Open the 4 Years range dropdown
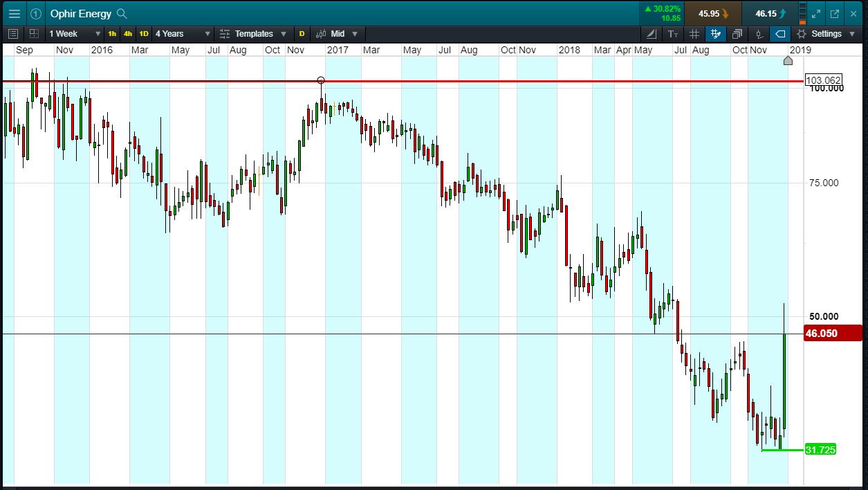The image size is (868, 490). click(x=183, y=33)
